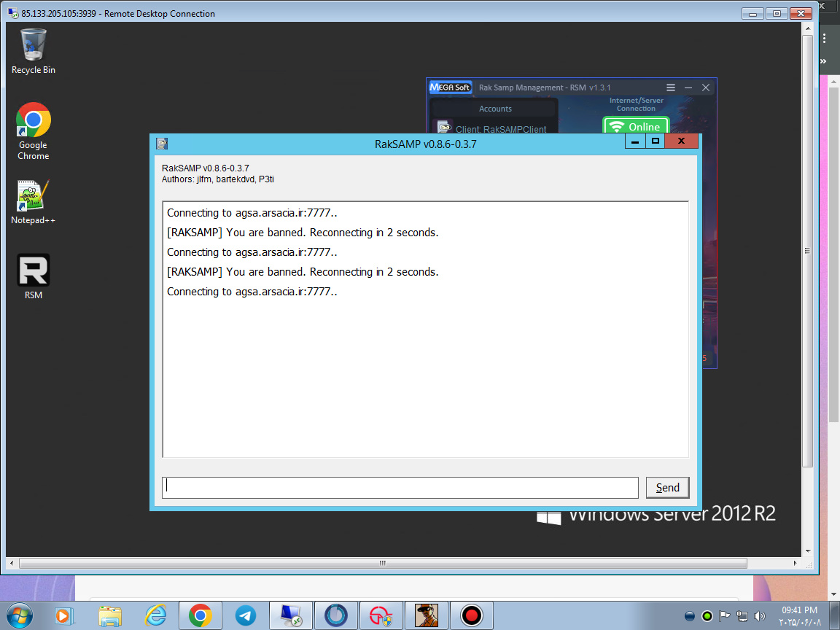
Task: Click the Authors line in RakSAMP
Action: tap(217, 179)
